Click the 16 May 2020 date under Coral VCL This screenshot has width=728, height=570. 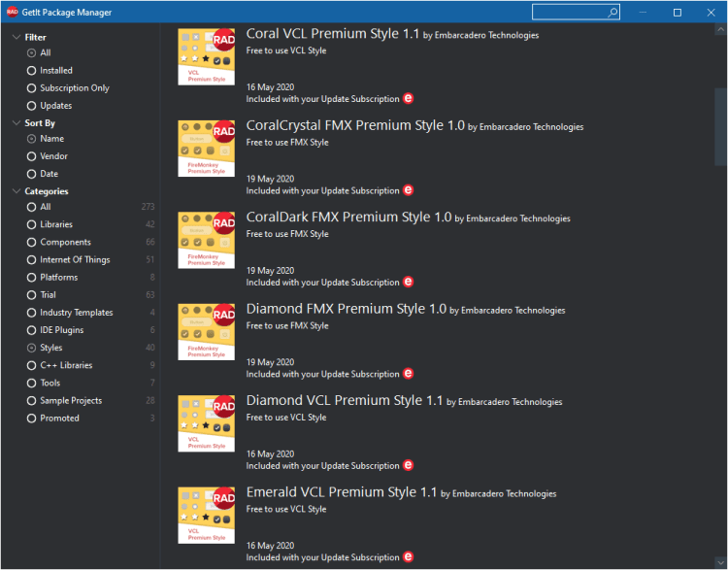click(x=270, y=87)
